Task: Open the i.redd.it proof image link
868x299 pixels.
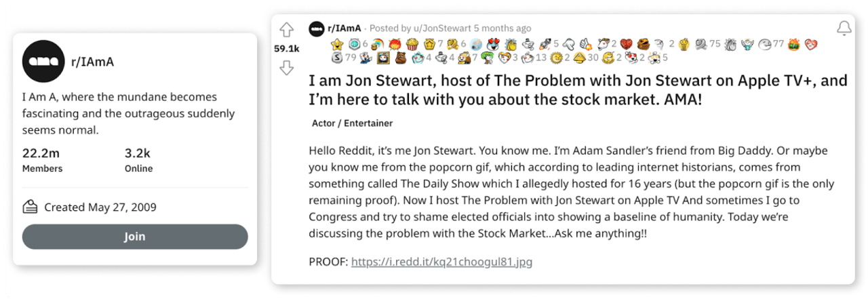Action: pyautogui.click(x=441, y=261)
